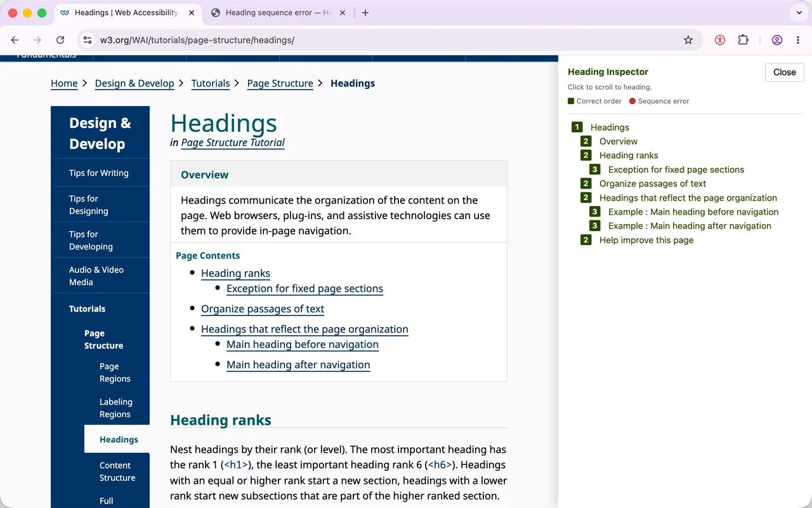Screen dimensions: 812x508
Task: Jump to Headings that reflect page organization link
Action: pyautogui.click(x=304, y=329)
